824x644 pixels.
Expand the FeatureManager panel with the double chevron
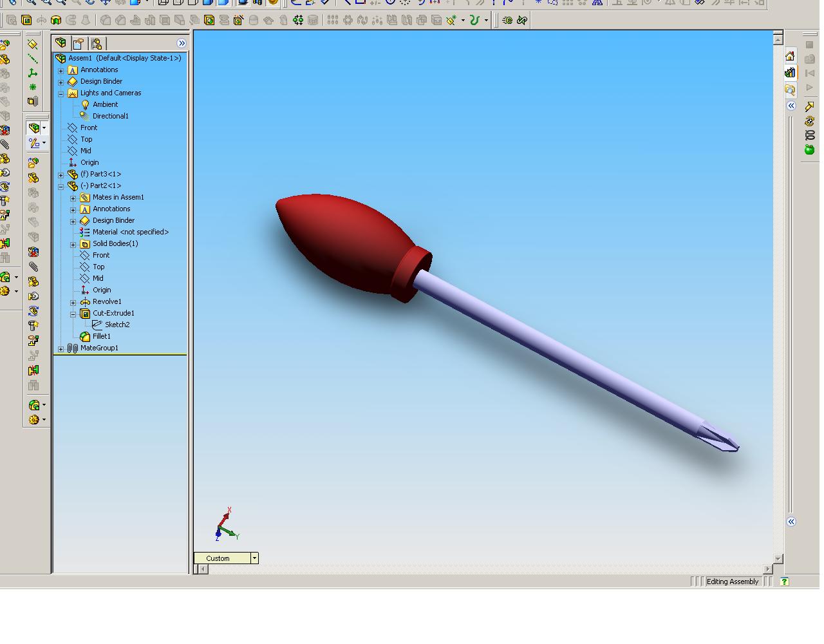[x=182, y=43]
